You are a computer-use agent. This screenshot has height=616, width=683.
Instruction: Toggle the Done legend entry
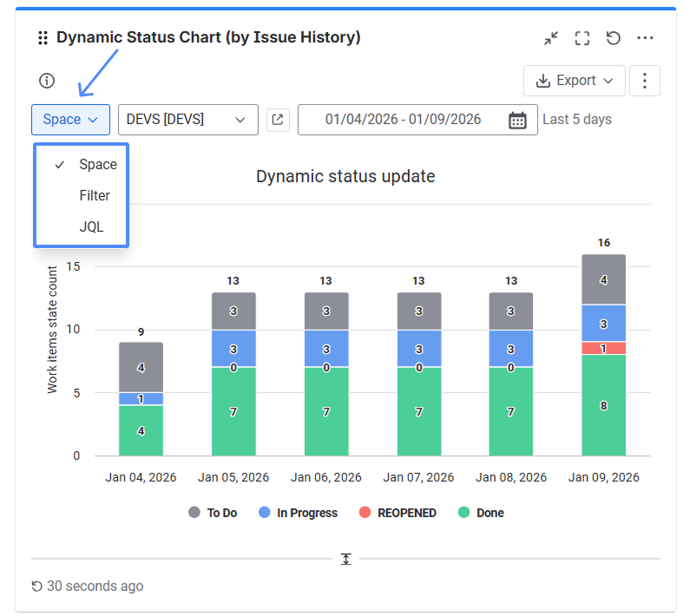pyautogui.click(x=481, y=513)
